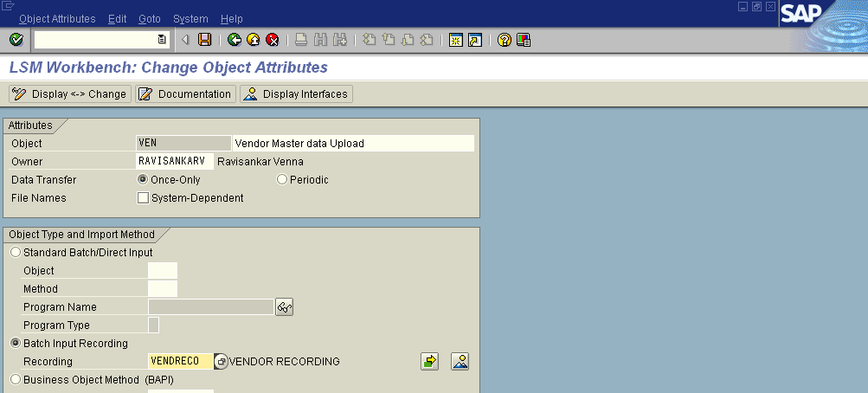The image size is (868, 393).
Task: Click the glasses icon beside Program Name
Action: 285,307
